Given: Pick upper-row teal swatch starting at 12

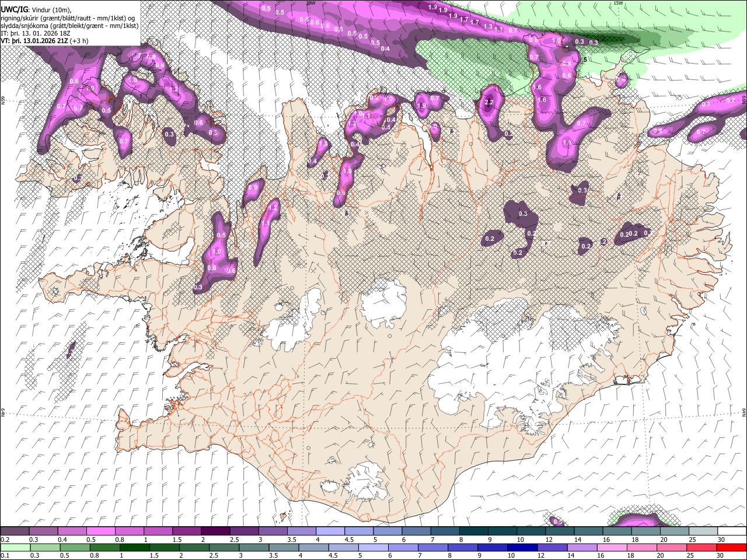Looking at the screenshot, I should 560,531.
